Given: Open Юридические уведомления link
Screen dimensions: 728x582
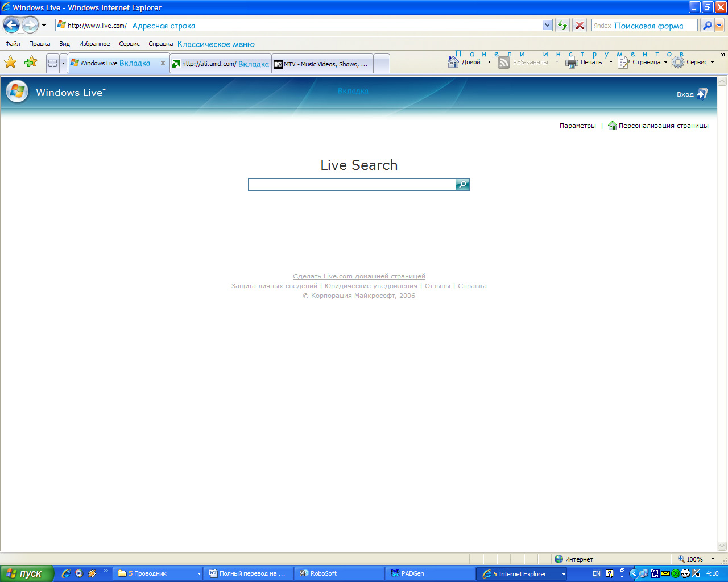Looking at the screenshot, I should tap(371, 286).
